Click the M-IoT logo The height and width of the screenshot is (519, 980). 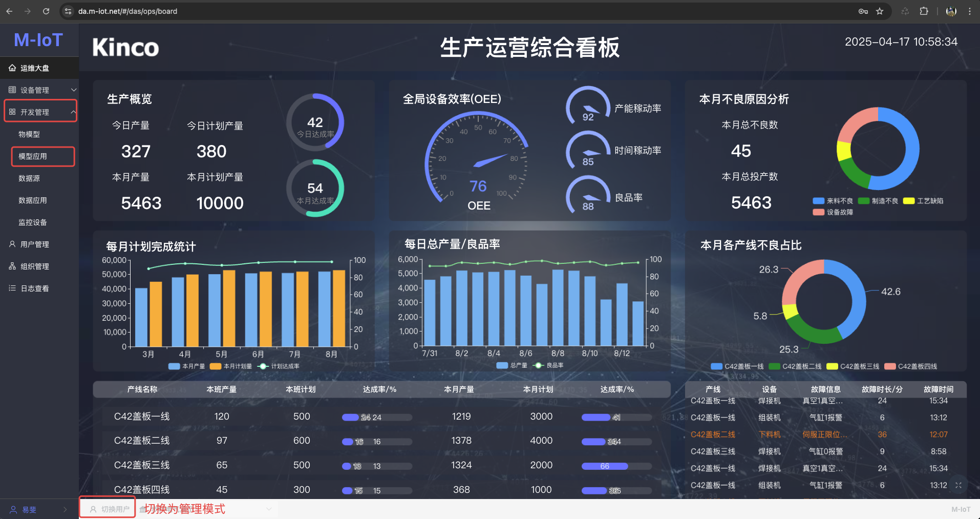click(38, 39)
